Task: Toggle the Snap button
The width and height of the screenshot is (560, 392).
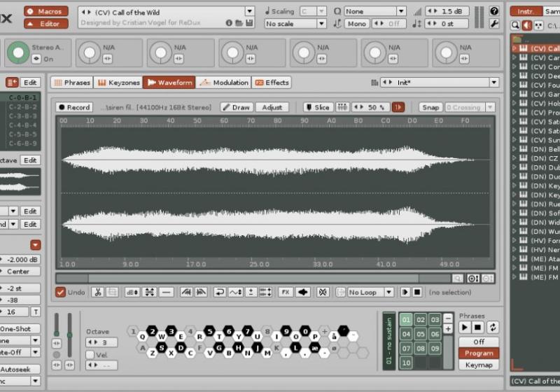Action: click(x=430, y=107)
